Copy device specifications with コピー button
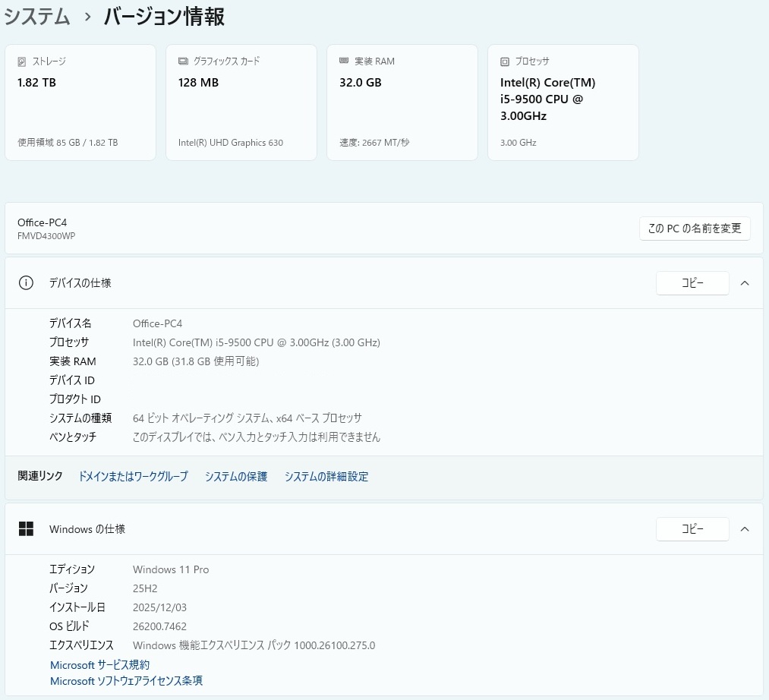 [692, 283]
